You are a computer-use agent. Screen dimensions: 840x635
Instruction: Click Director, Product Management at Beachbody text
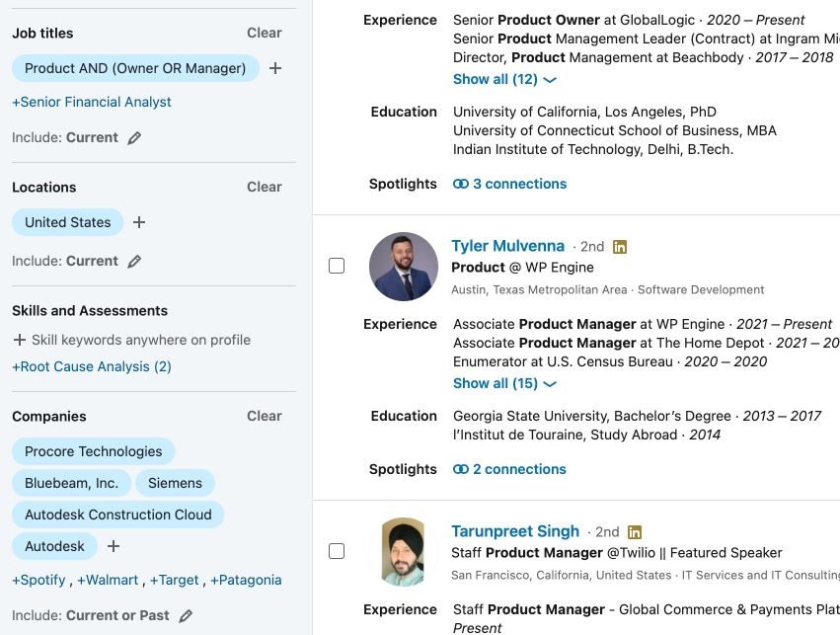pos(598,57)
